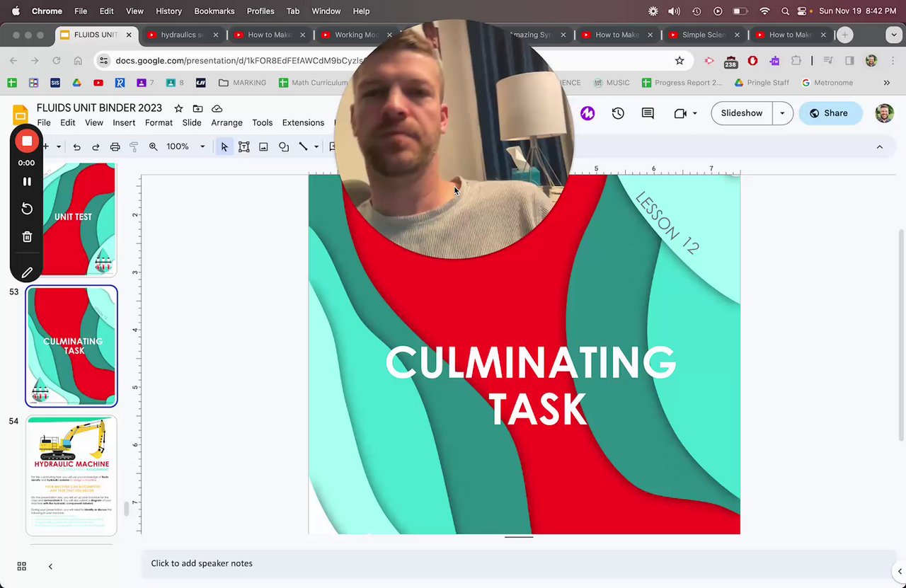Open the Format menu in Slides

pyautogui.click(x=159, y=122)
